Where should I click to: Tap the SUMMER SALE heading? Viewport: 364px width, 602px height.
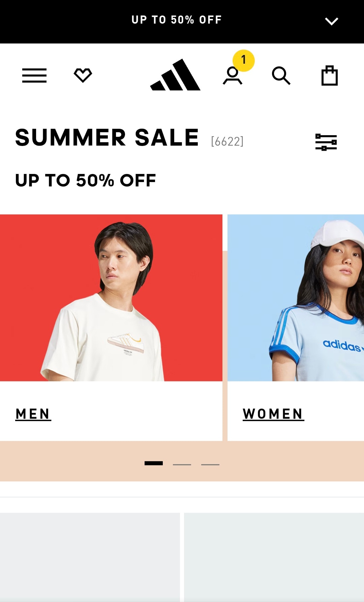click(x=107, y=138)
